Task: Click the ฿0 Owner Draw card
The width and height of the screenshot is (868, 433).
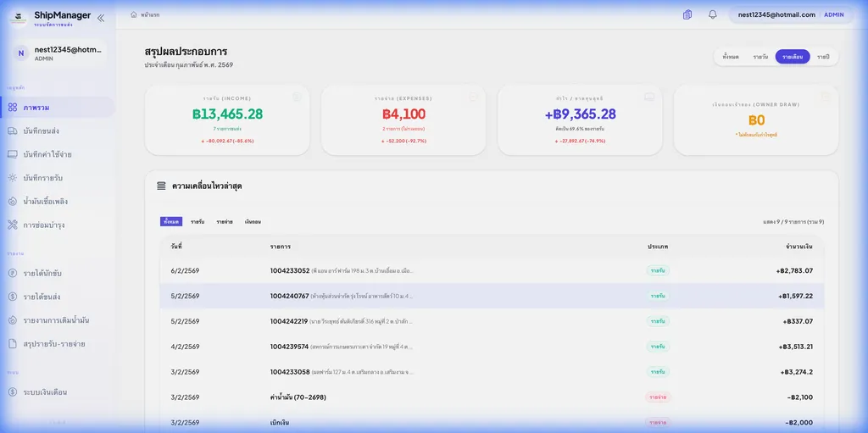Action: 756,119
